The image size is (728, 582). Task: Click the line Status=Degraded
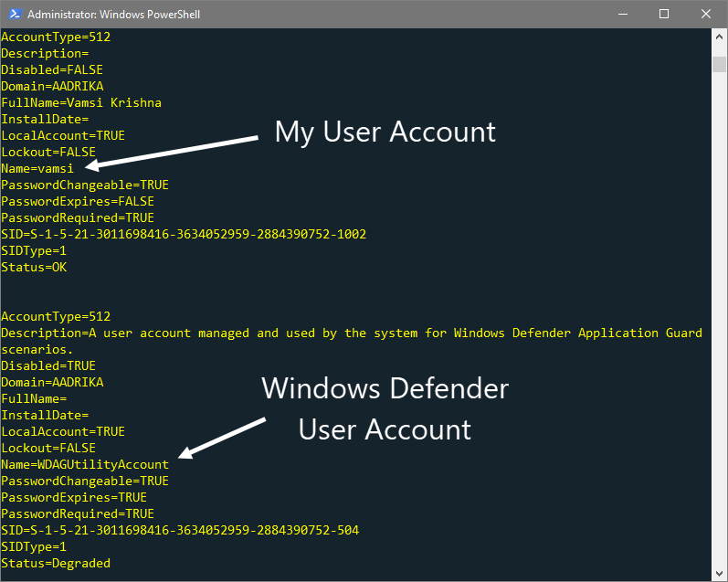point(56,563)
